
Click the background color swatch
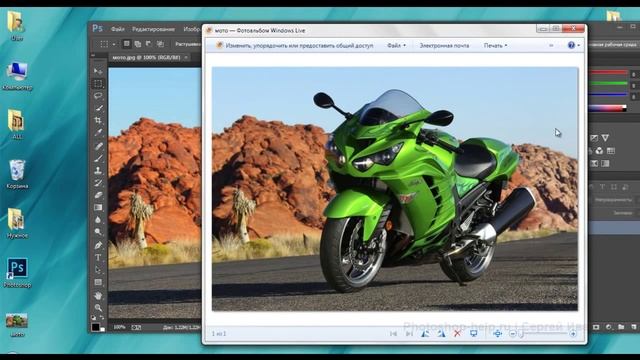(102, 329)
